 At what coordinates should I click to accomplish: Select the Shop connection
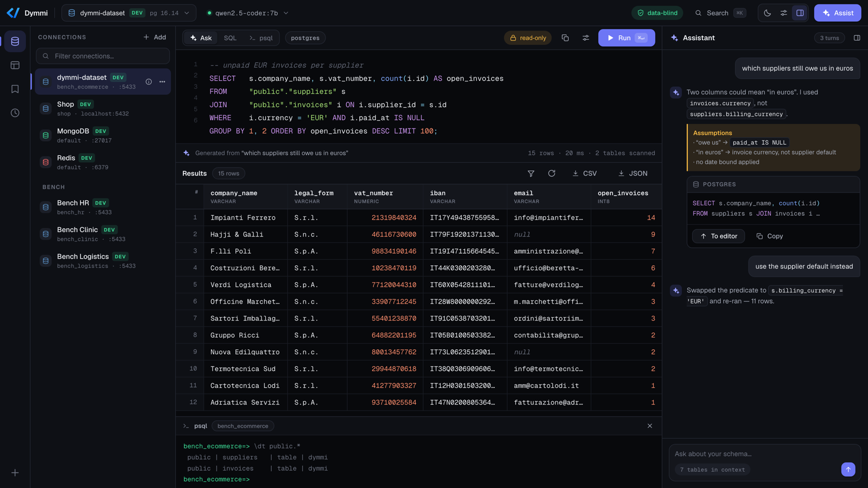point(103,108)
